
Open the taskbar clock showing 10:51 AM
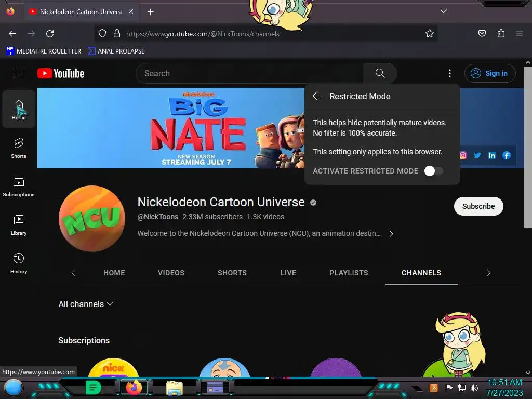click(x=504, y=388)
